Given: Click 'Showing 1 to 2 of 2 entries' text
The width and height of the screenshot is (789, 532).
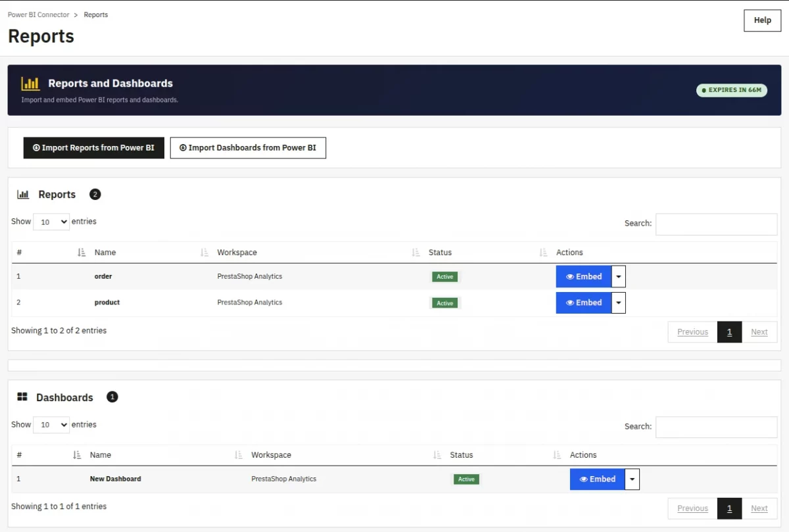Looking at the screenshot, I should point(59,331).
